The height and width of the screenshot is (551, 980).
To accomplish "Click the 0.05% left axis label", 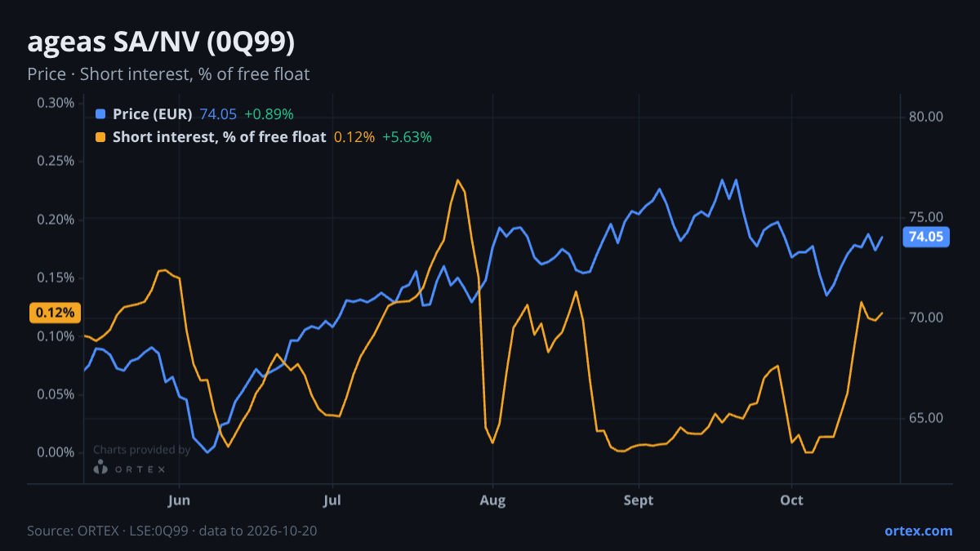I will coord(56,394).
